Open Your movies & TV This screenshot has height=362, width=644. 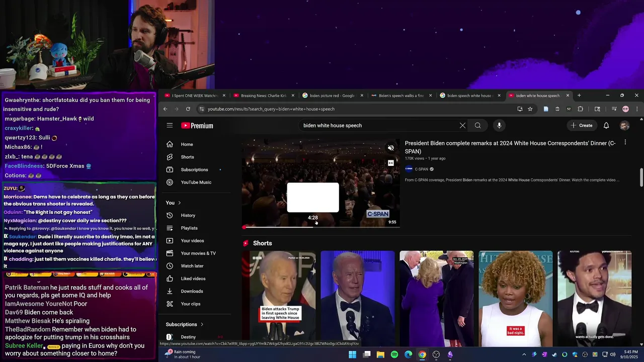click(x=196, y=253)
